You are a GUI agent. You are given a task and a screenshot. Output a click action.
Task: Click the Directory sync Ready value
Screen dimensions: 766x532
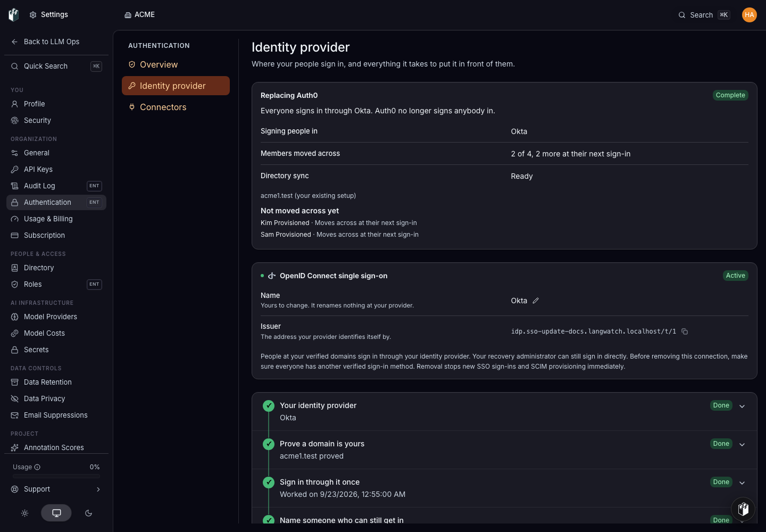[522, 176]
